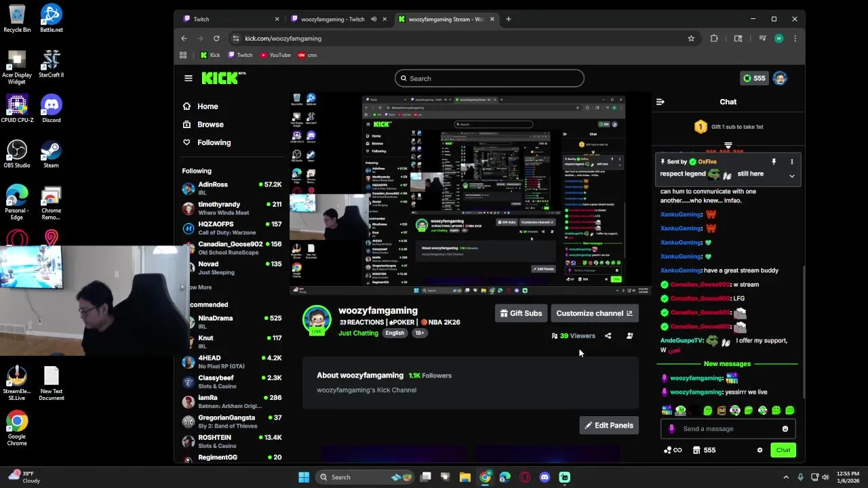The width and height of the screenshot is (868, 488).
Task: Click the icon right of the share icon
Action: coord(630,335)
